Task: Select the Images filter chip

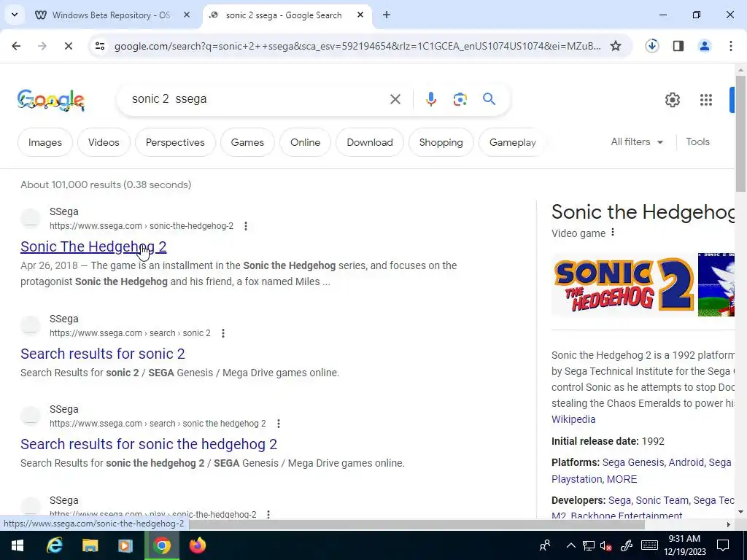Action: click(45, 142)
